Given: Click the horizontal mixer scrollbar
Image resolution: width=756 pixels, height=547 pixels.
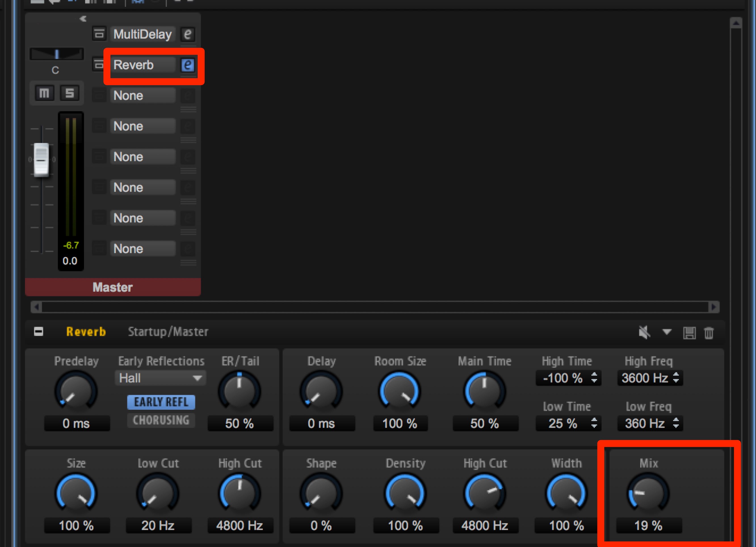Looking at the screenshot, I should (x=375, y=307).
